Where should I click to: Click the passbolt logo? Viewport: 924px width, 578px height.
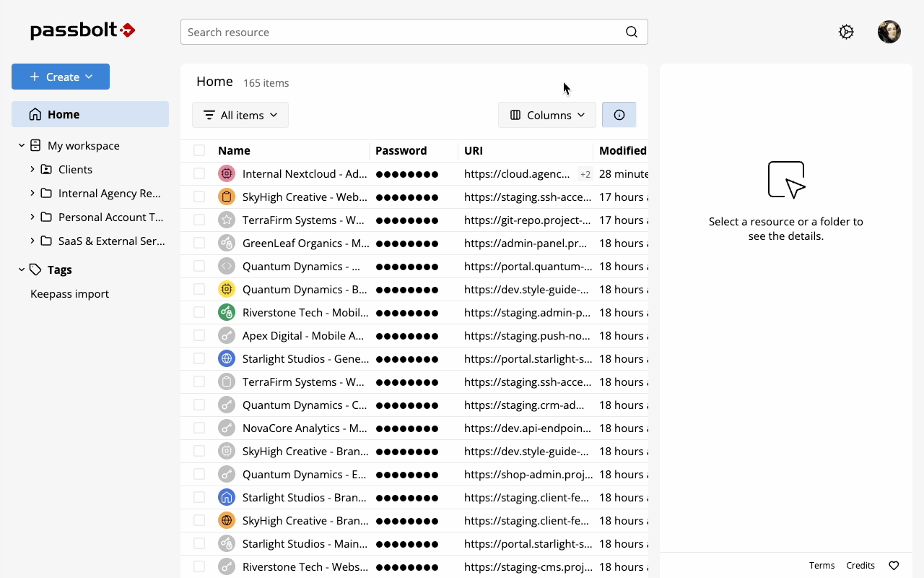[83, 30]
